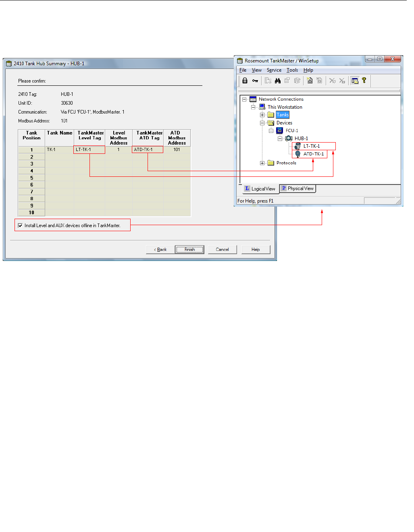The width and height of the screenshot is (414, 532).
Task: Toggle the workspace view toolbar icon
Action: pos(355,81)
